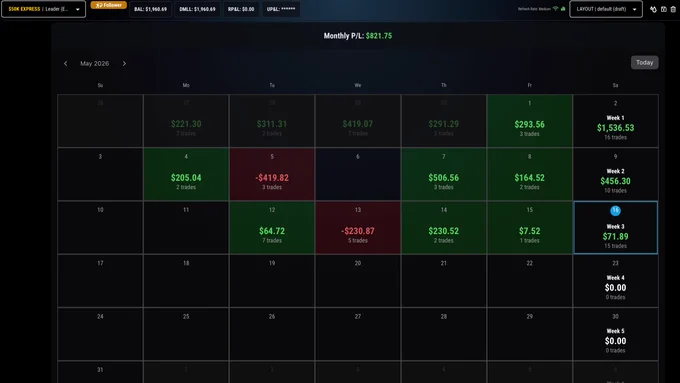The width and height of the screenshot is (680, 383).
Task: Select the May 19 cell
Action: [x=272, y=281]
